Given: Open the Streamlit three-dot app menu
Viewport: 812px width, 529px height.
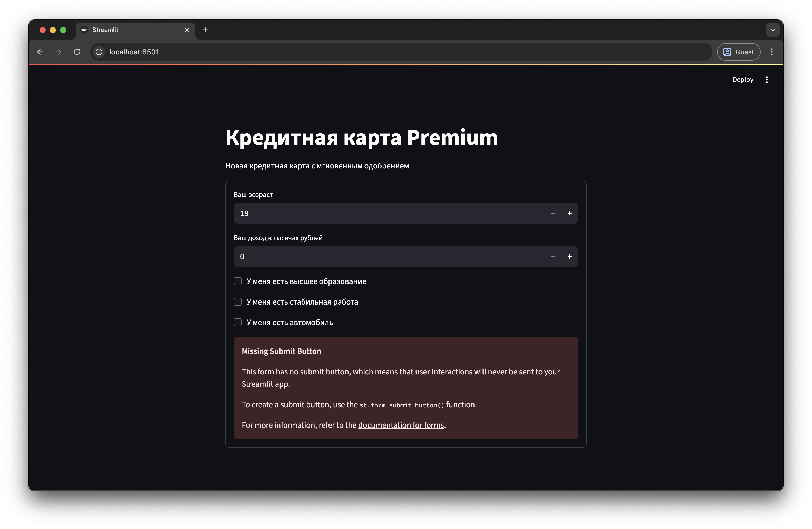Looking at the screenshot, I should [767, 79].
